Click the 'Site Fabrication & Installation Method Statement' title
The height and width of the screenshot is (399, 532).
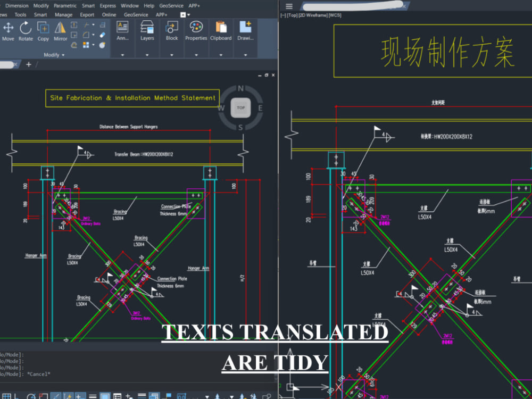click(132, 98)
